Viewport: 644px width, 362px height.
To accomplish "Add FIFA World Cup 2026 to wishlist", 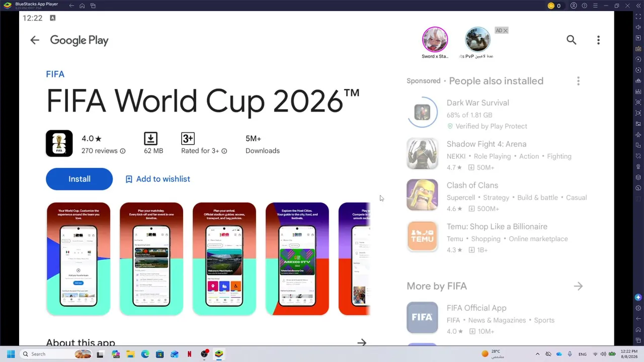I will 157,179.
